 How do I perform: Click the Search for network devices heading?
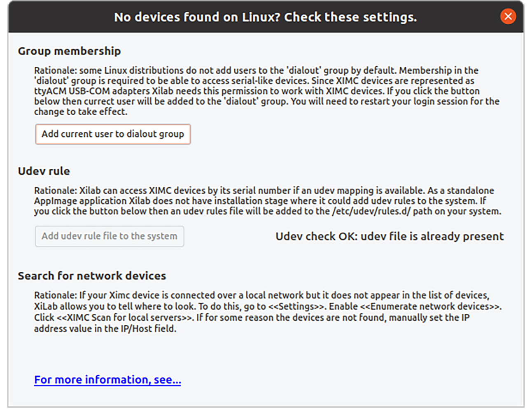92,276
